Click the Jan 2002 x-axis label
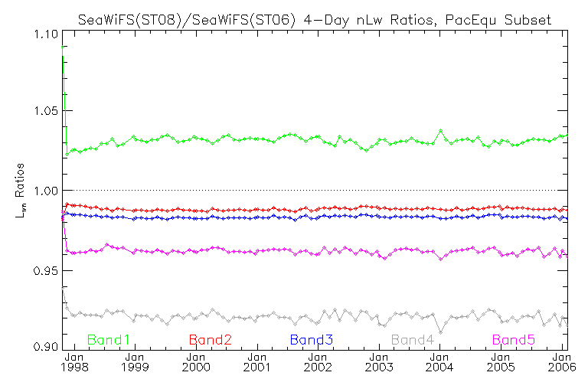 coord(318,362)
